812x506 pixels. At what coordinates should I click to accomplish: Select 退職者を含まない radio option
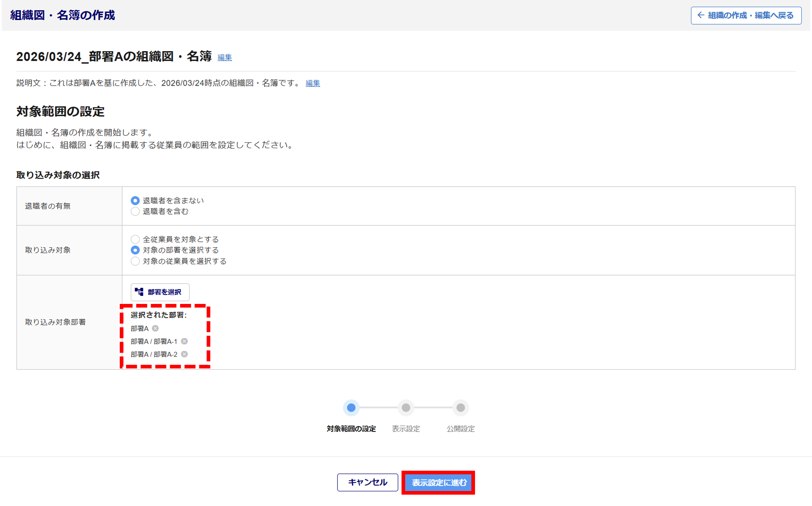[135, 200]
